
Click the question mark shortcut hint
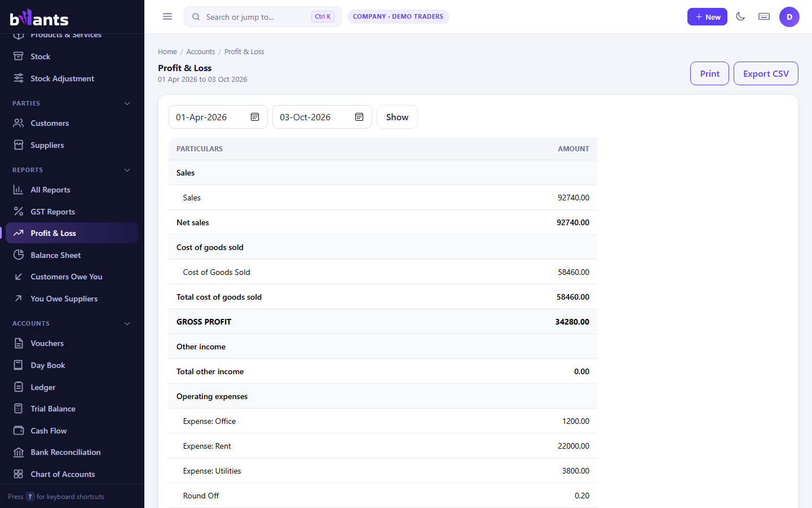tap(30, 497)
